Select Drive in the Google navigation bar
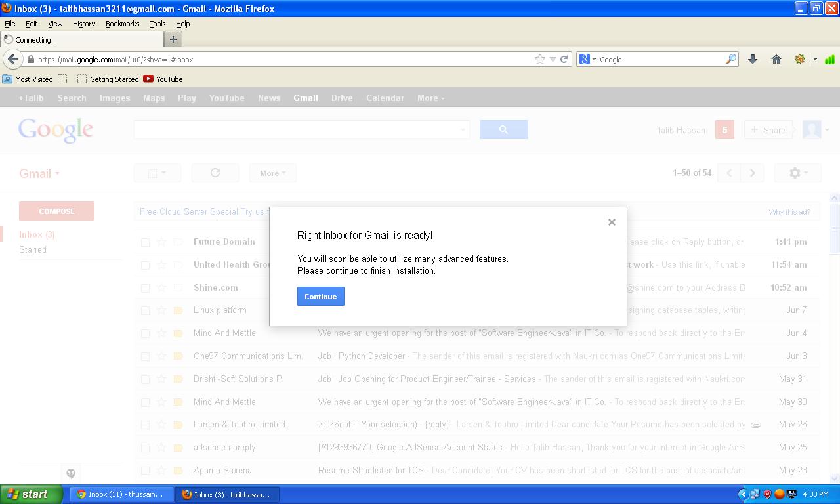 [x=342, y=98]
